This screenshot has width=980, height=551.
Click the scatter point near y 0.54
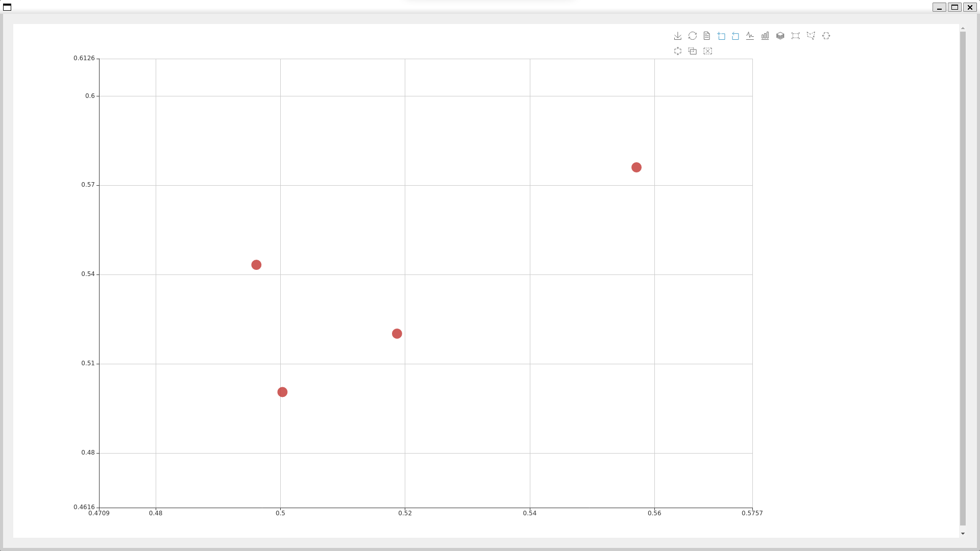coord(256,265)
